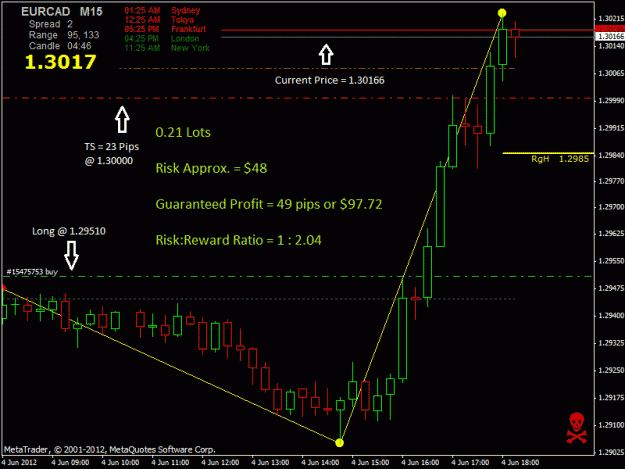Click the 1.29400 price scale value
Viewport: 625px width, 469px height.
click(611, 316)
